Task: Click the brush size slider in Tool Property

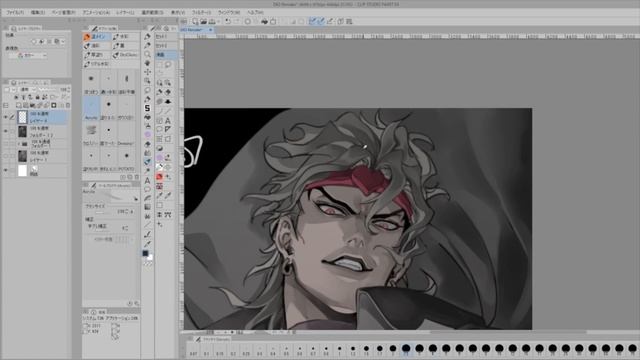Action: 99,212
